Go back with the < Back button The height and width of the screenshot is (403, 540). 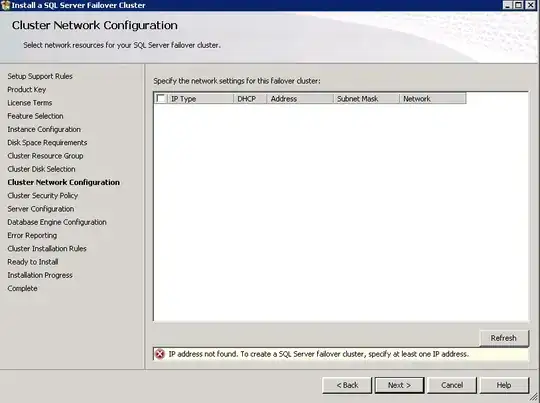[x=347, y=385]
